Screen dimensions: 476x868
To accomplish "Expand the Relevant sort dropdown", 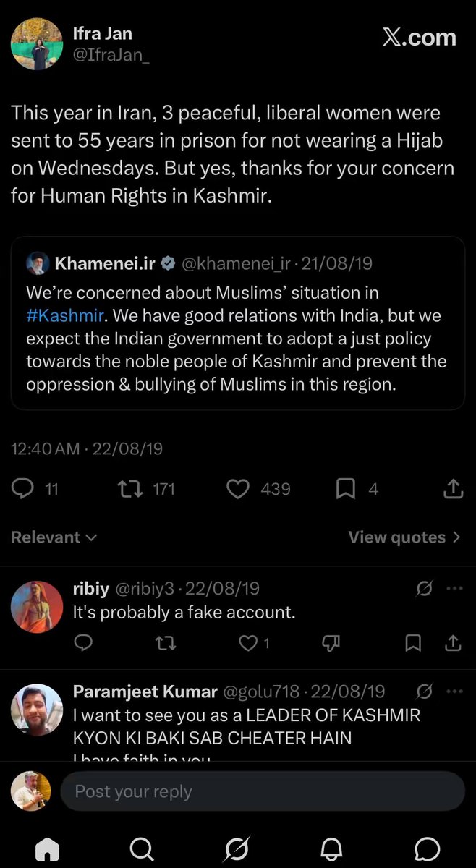I will (x=54, y=537).
